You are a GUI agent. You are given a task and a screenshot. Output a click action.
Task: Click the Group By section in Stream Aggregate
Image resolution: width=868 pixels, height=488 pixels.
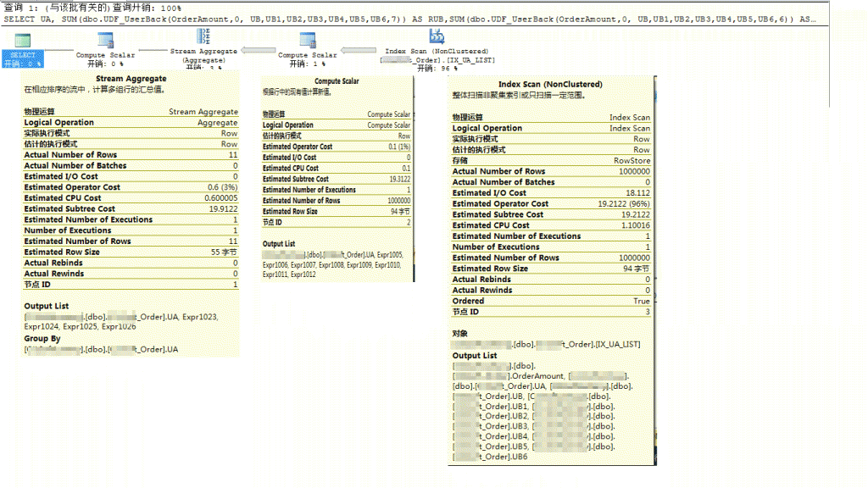tap(42, 339)
